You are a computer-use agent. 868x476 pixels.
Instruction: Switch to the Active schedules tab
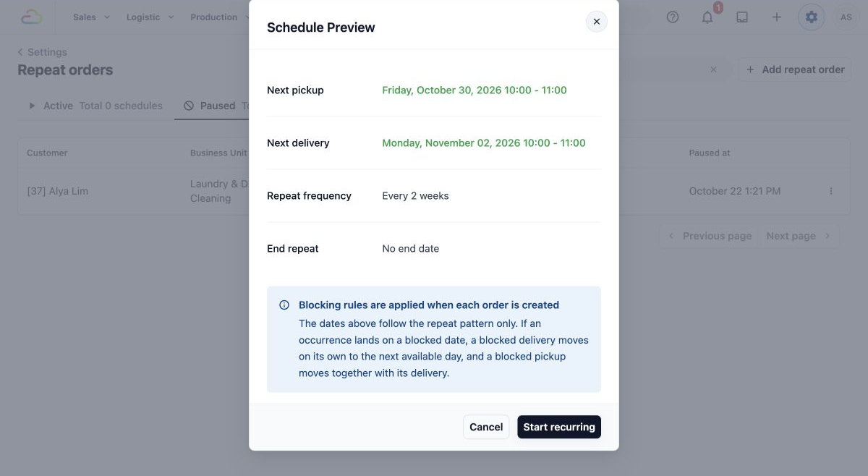[95, 106]
